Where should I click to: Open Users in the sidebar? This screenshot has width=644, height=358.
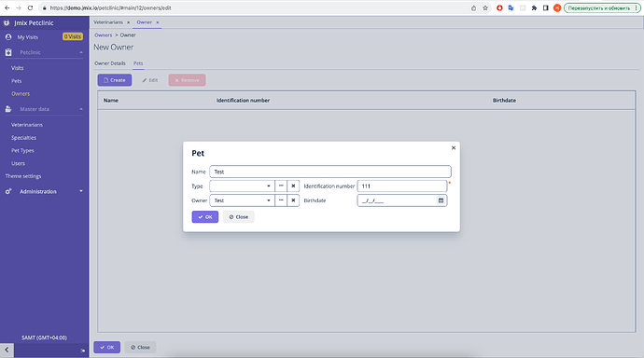[x=18, y=163]
